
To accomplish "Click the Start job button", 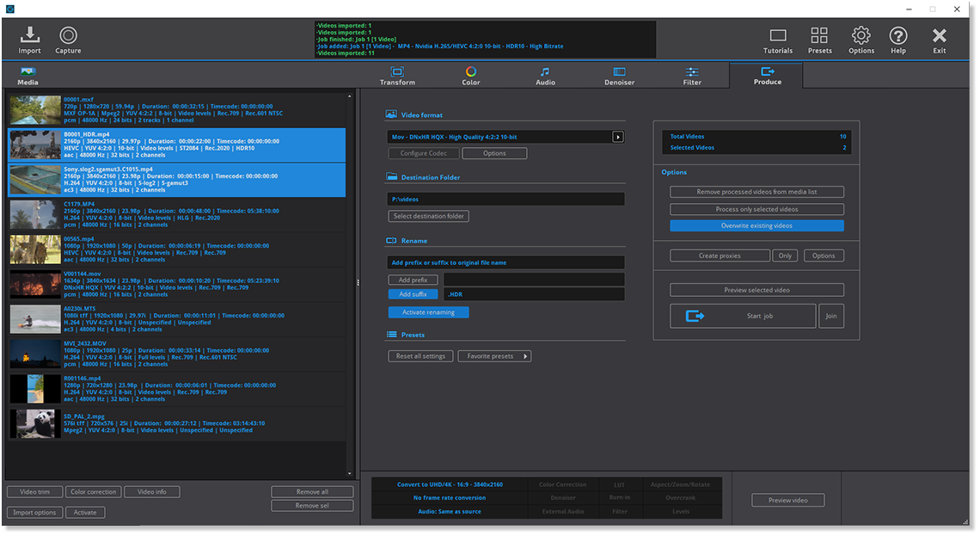I will coord(743,317).
